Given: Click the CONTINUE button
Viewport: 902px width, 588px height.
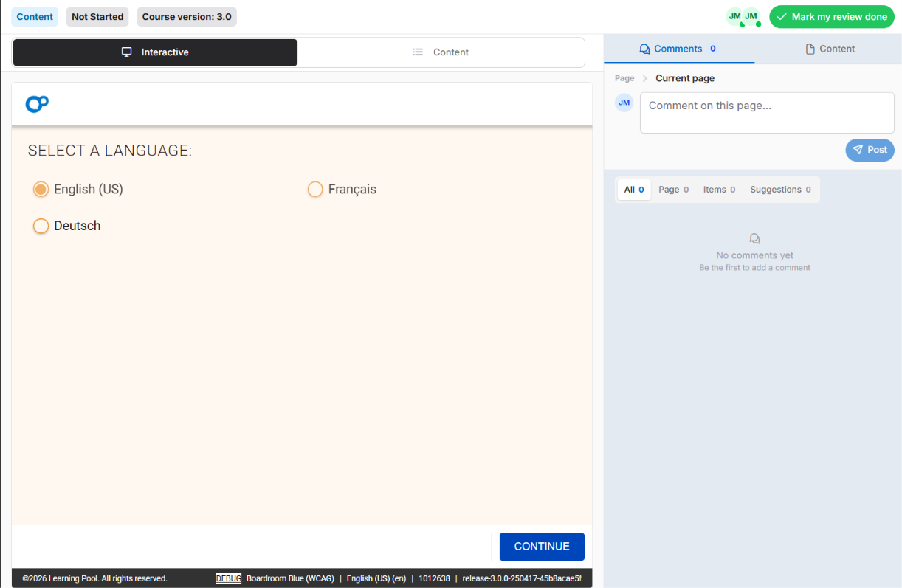Looking at the screenshot, I should (x=542, y=547).
